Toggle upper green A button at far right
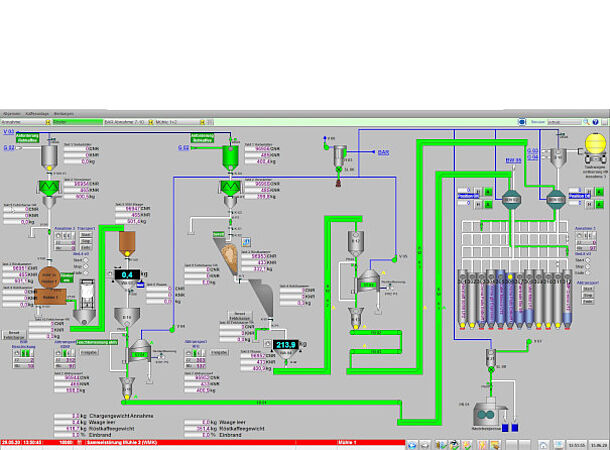Screen dimensions: 610x450 [x=600, y=192]
